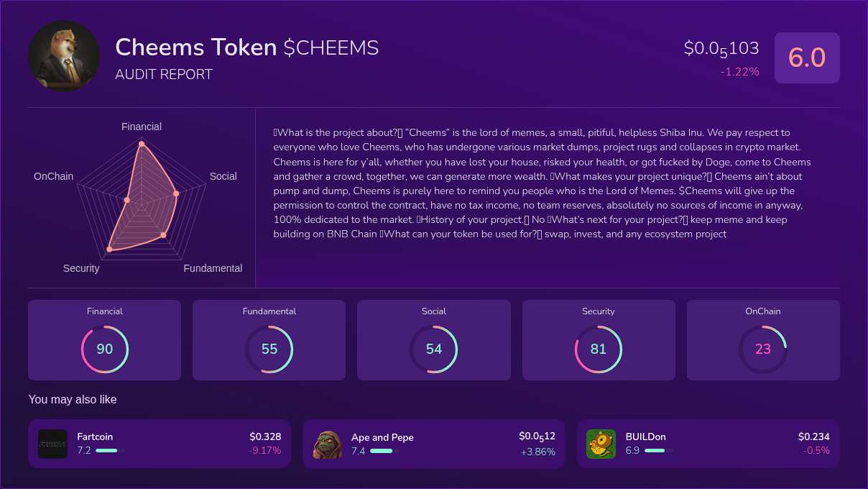
Task: Click the Financial score gauge ring
Action: 105,349
